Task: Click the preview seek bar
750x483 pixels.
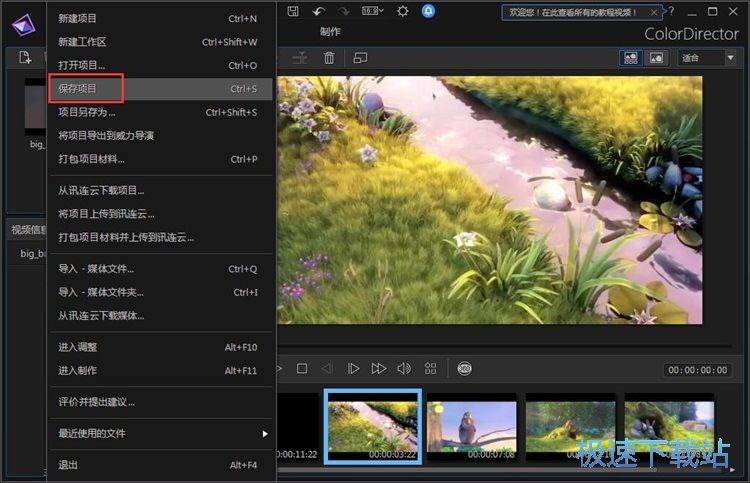Action: (505, 345)
